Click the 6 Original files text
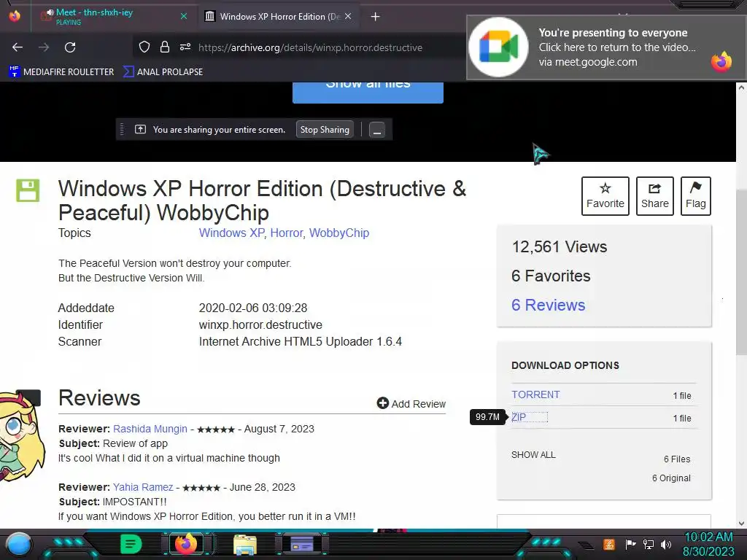747x560 pixels. point(671,478)
